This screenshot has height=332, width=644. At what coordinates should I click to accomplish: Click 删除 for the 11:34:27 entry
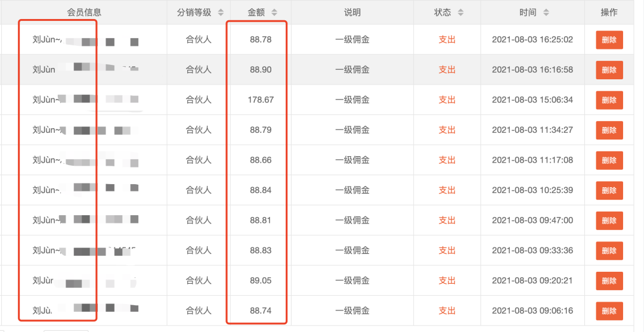tap(609, 130)
